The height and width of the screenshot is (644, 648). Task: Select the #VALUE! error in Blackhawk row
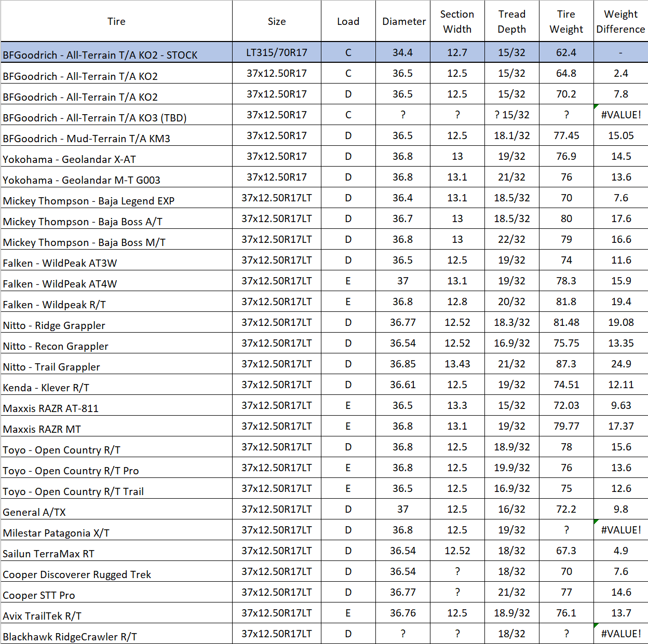pyautogui.click(x=621, y=634)
